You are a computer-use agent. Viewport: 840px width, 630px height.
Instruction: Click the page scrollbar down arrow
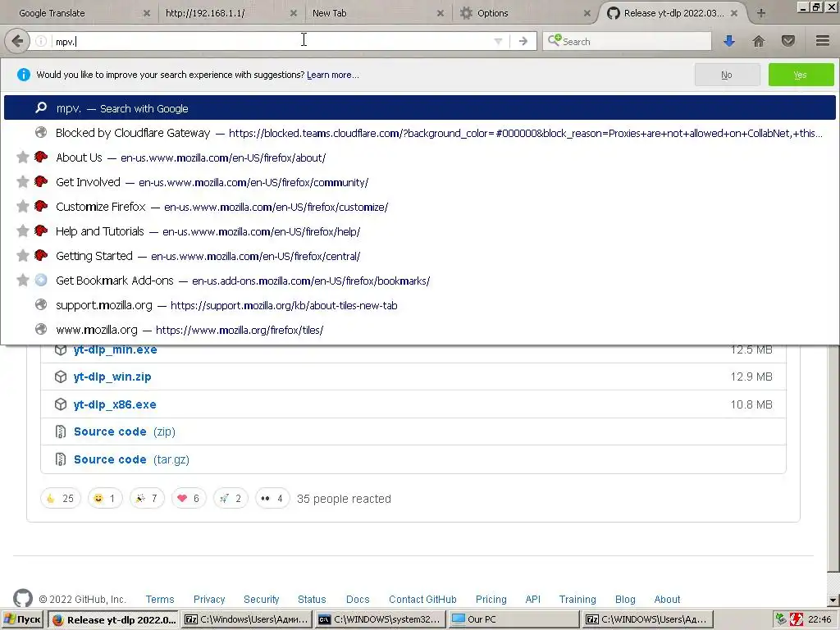[x=833, y=600]
